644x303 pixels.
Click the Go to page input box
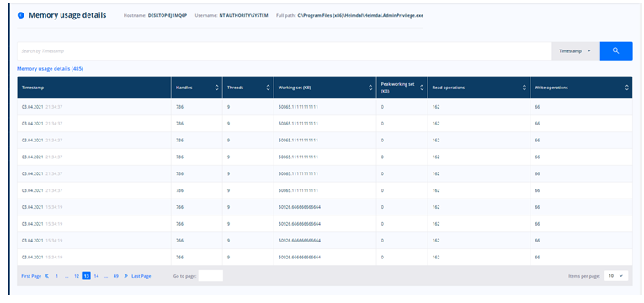point(210,276)
